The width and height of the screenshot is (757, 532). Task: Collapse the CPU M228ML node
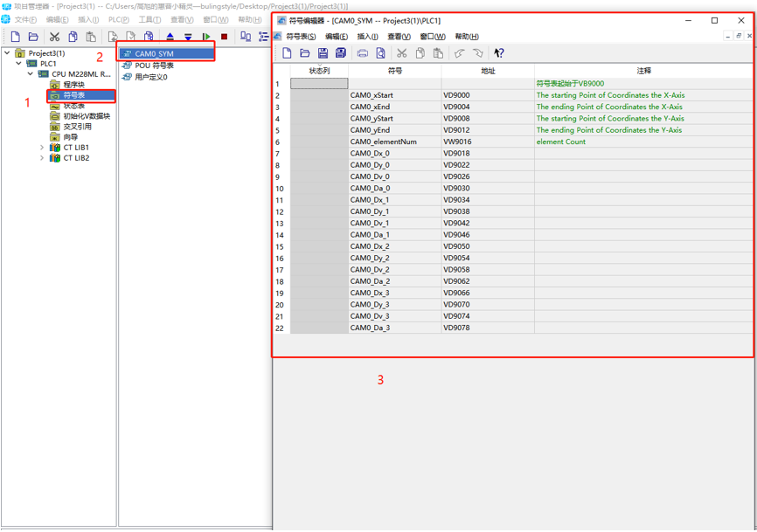(x=31, y=73)
